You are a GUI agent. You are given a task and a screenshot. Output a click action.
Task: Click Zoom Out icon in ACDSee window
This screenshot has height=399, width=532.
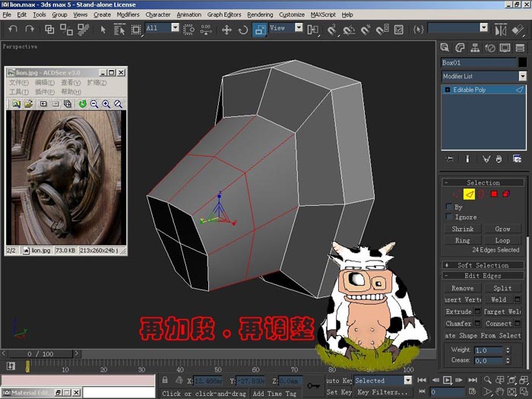coord(94,104)
